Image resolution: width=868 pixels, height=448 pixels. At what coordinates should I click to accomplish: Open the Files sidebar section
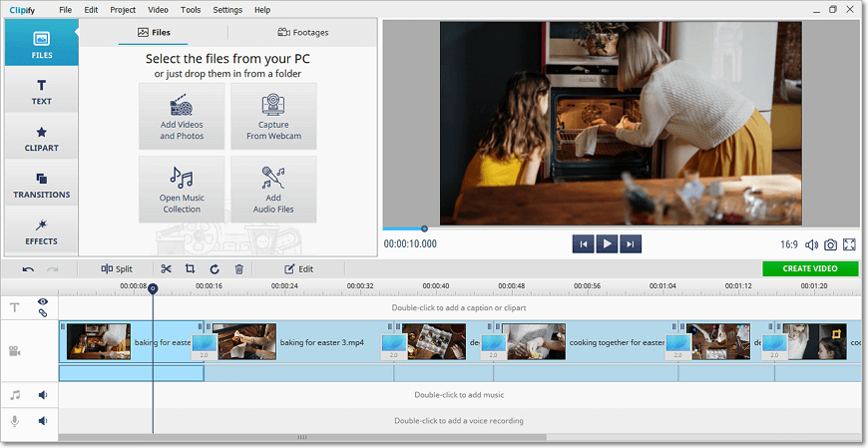click(42, 43)
